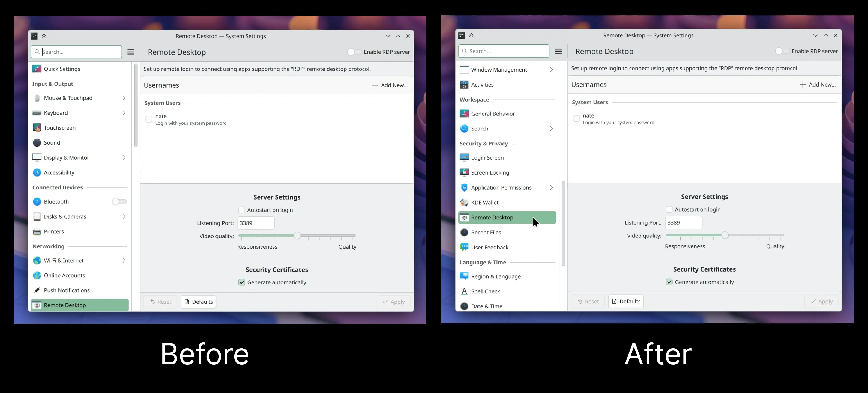This screenshot has height=393, width=868.
Task: Toggle the Bluetooth switch in Before sidebar
Action: tap(119, 202)
